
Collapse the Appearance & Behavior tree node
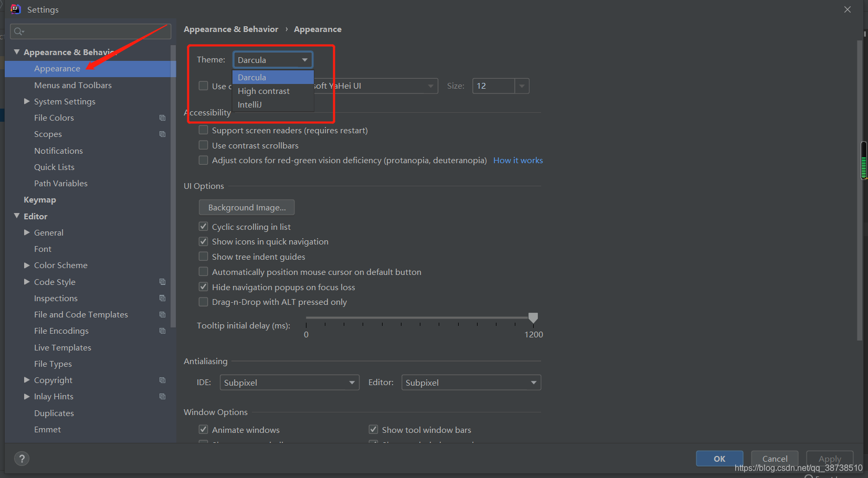pos(17,52)
